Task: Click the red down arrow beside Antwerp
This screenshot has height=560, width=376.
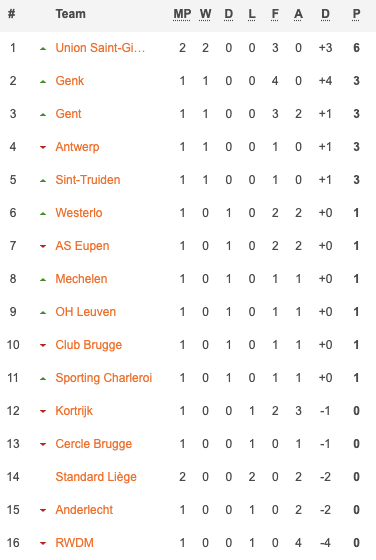Action: click(x=43, y=147)
